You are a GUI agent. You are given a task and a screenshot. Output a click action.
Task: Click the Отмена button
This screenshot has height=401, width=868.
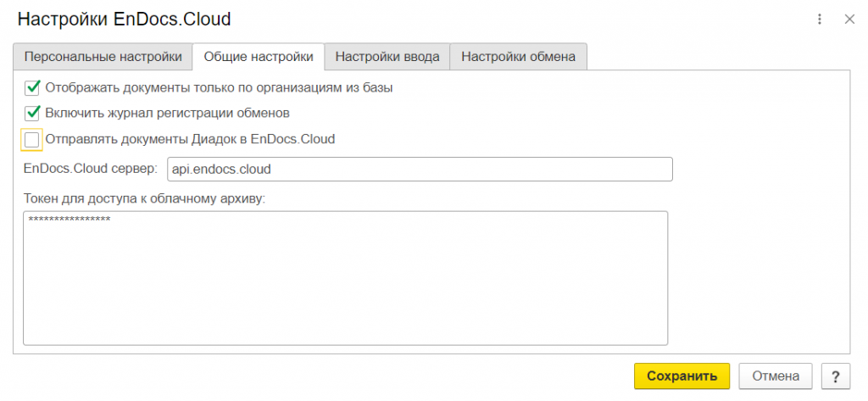click(x=776, y=376)
